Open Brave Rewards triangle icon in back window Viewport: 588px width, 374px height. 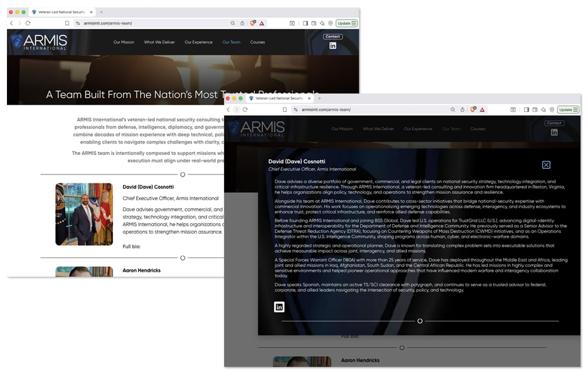262,23
